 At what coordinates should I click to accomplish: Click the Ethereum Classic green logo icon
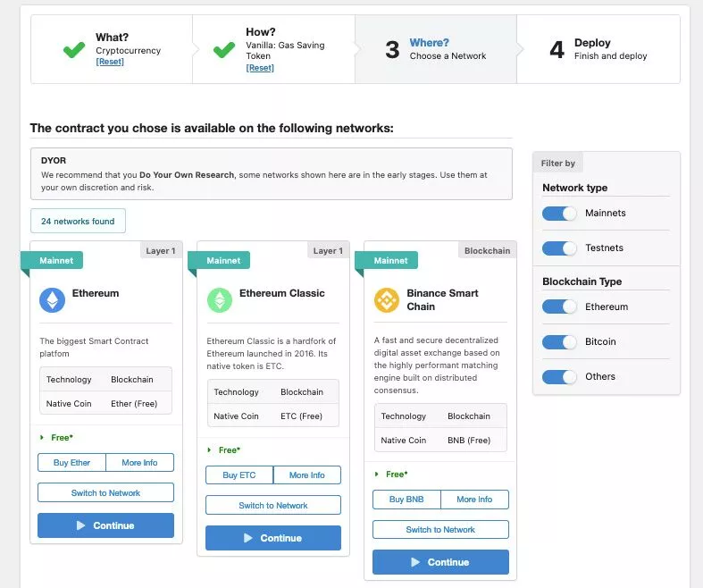coord(219,300)
